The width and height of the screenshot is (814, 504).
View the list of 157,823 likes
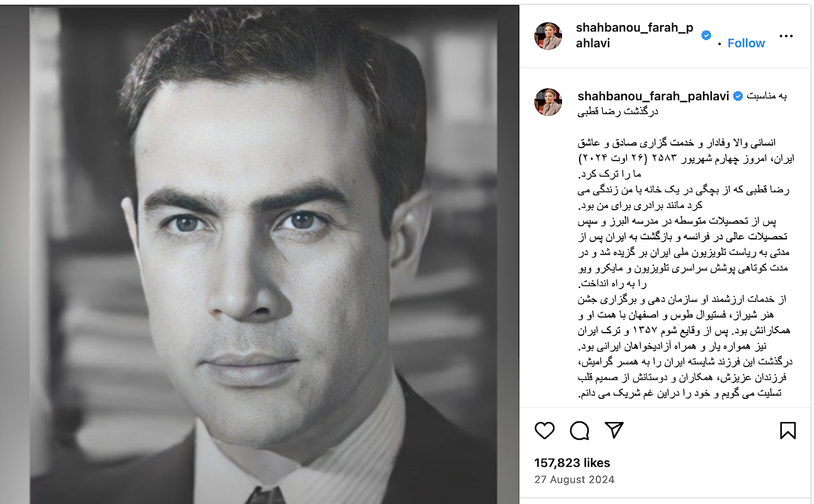572,462
